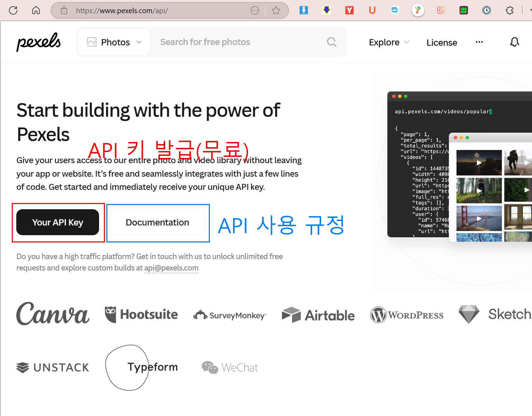Click the WeChat logo
The image size is (532, 416).
[230, 368]
